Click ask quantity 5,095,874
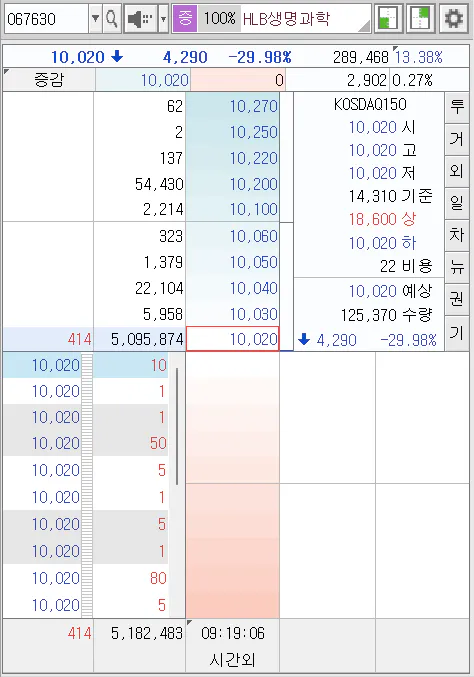 click(147, 339)
